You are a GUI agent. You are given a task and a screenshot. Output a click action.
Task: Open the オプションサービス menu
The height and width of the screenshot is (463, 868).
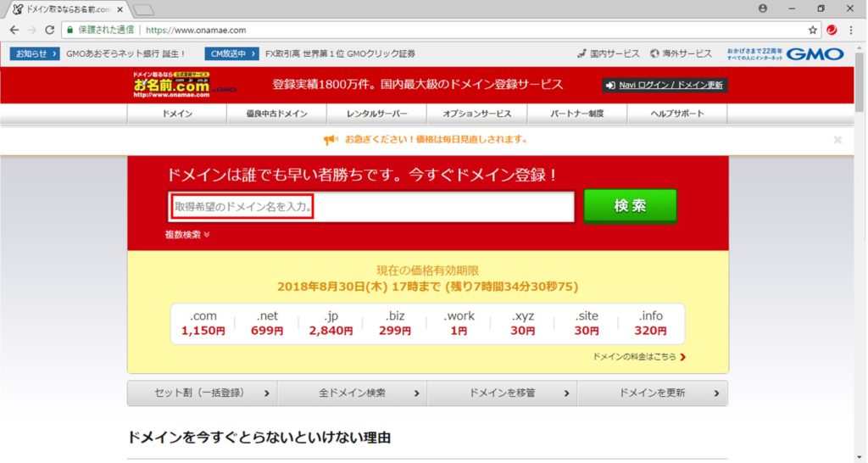(x=477, y=114)
